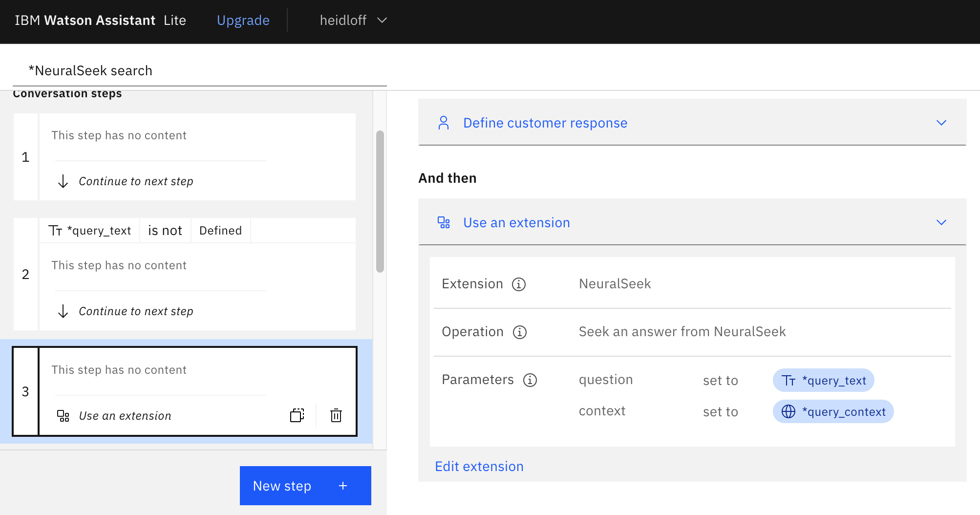Open Use an extension section header
Viewport: 980px width, 515px height.
pos(692,222)
